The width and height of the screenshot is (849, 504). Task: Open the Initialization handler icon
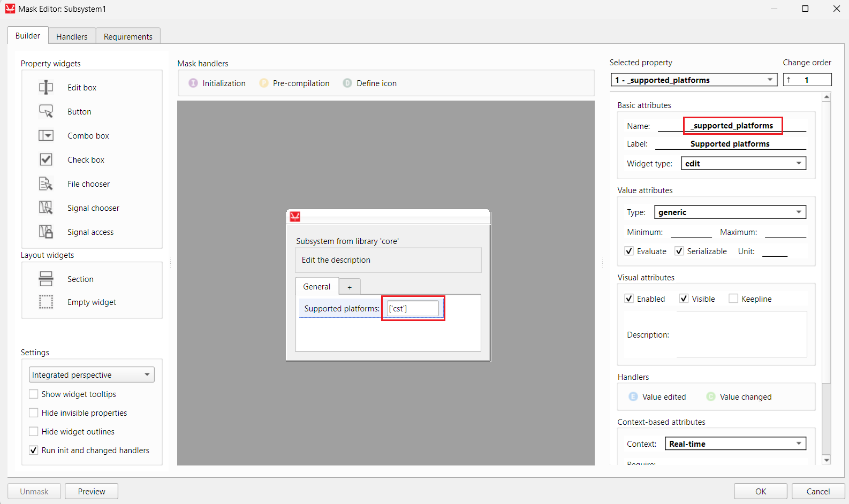193,83
